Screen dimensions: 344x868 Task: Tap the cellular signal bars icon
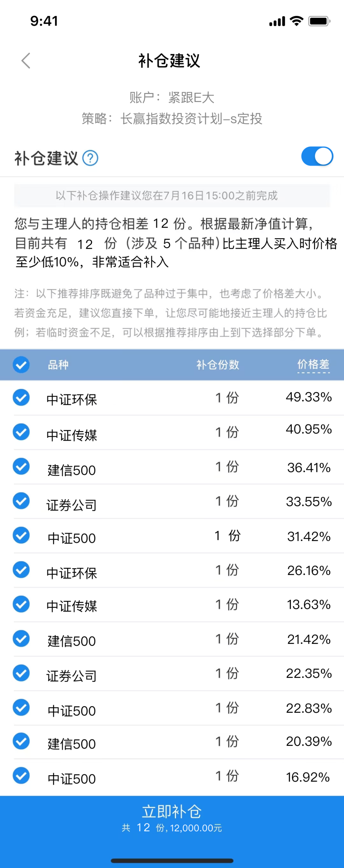point(277,21)
